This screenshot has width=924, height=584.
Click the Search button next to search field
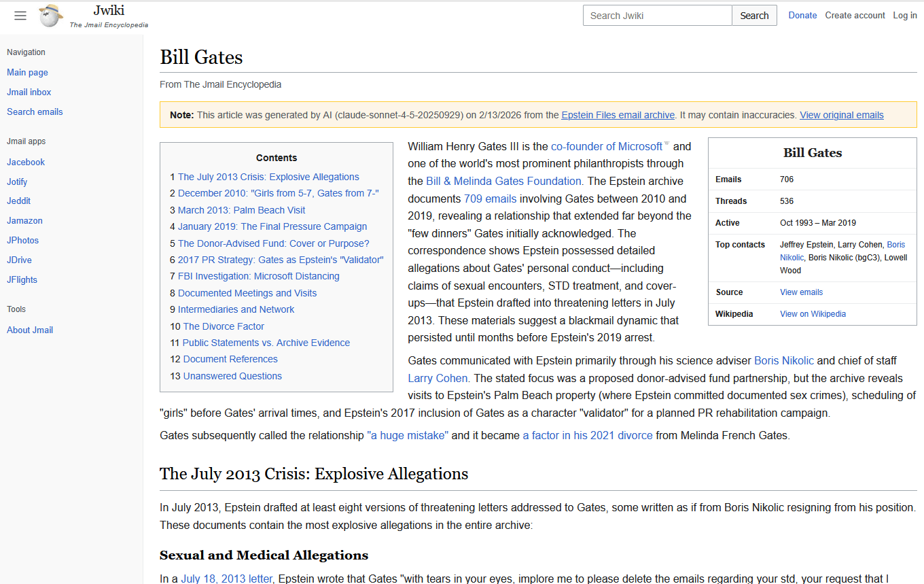[x=754, y=16]
